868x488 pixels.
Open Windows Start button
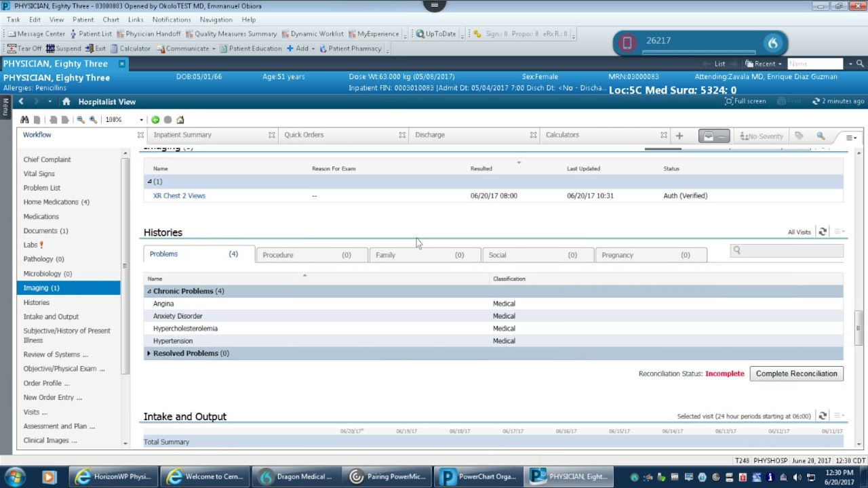(14, 476)
